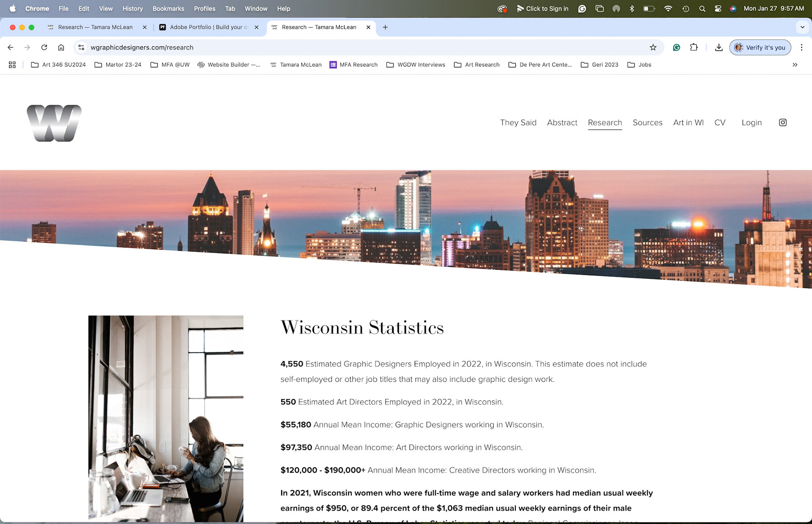Open the Profiles menu
Screen dimensions: 812x524
point(205,8)
